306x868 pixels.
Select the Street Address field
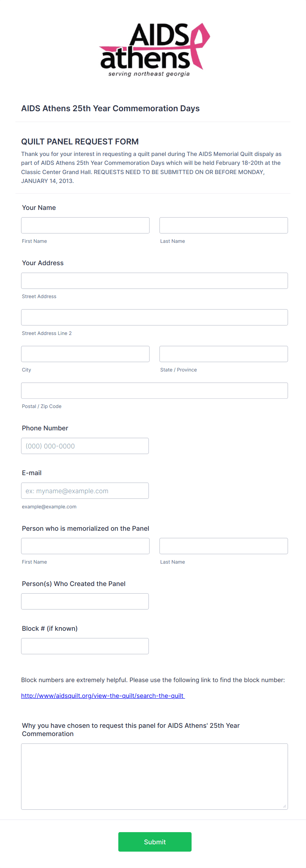point(154,280)
